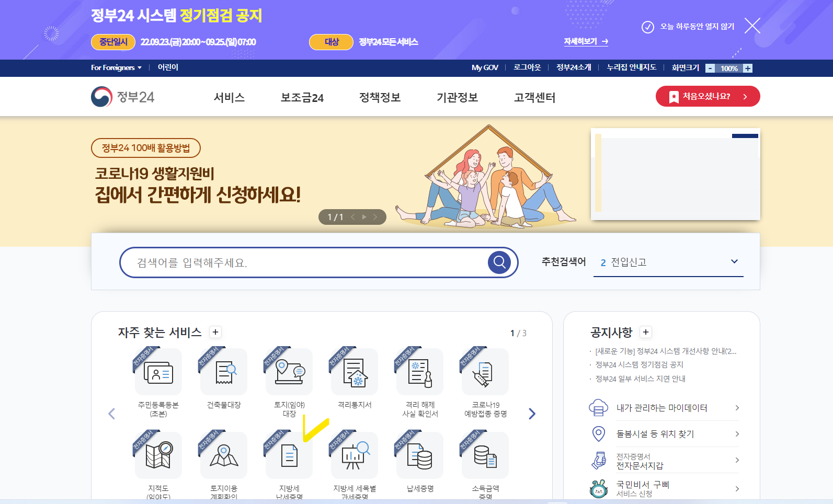Open notice 정부24 시스템 정기점검 공지
This screenshot has height=504, width=833.
[x=639, y=364]
